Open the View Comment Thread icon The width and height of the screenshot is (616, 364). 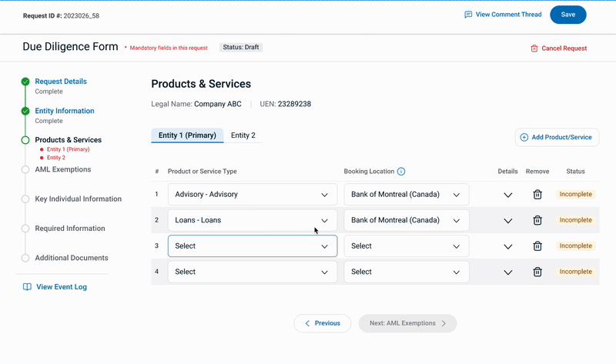pyautogui.click(x=468, y=15)
